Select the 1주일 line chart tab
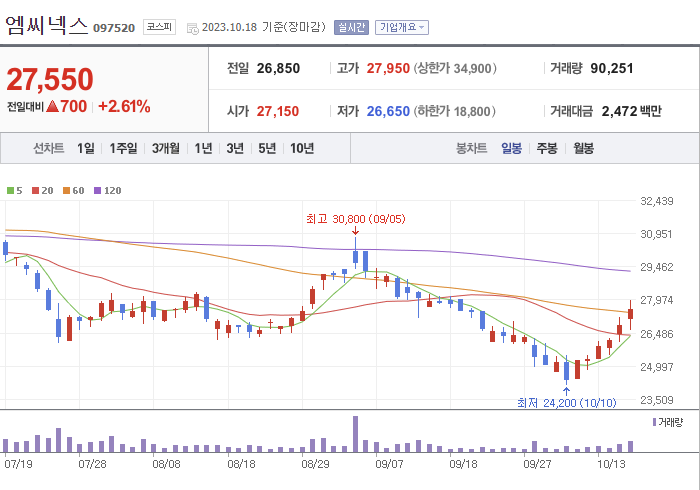The image size is (700, 490). [x=123, y=148]
